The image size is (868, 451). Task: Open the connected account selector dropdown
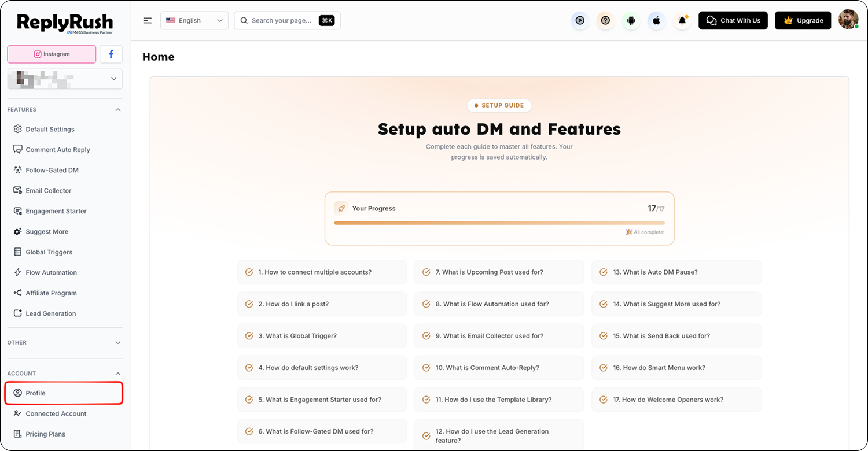click(65, 79)
